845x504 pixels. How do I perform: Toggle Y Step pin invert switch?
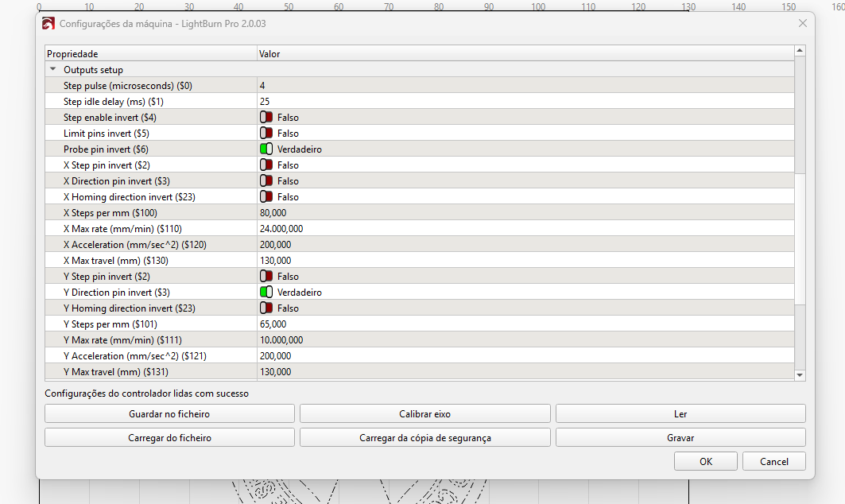(266, 276)
